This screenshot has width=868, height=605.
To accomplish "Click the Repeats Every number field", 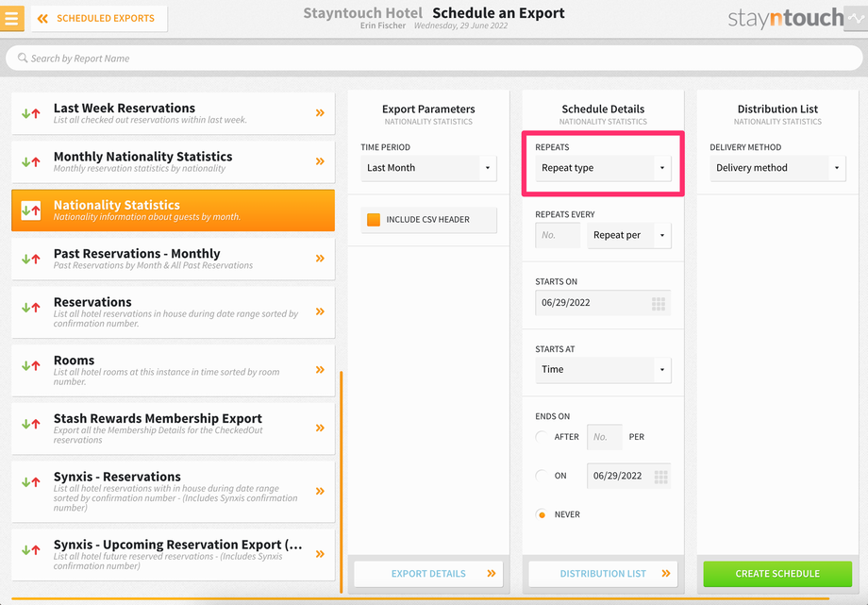I will (x=558, y=235).
